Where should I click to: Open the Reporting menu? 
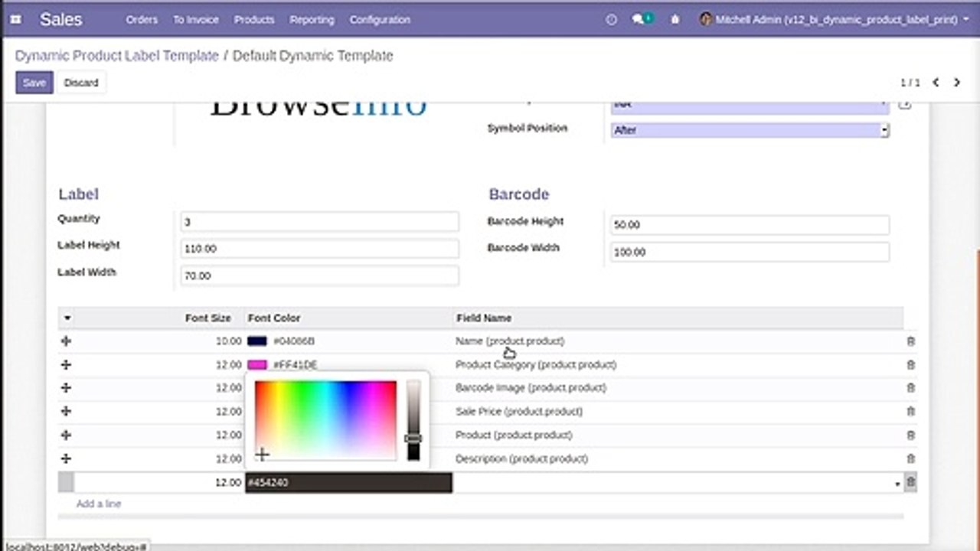[x=312, y=20]
